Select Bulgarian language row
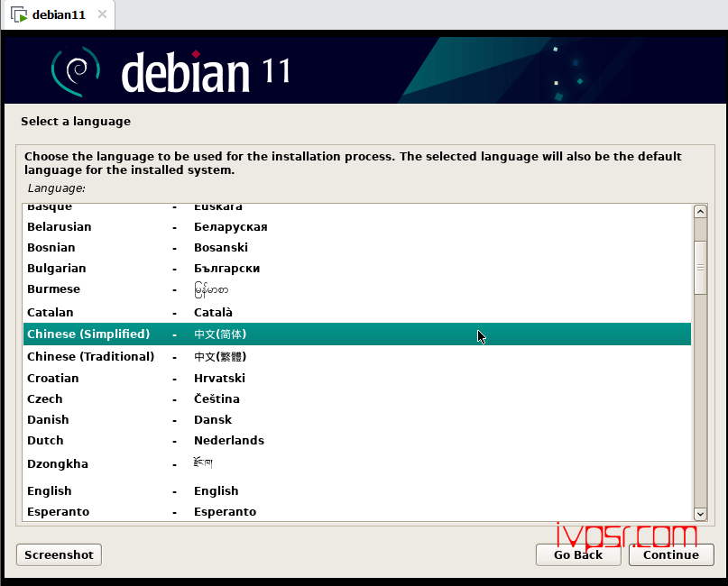Screen dimensions: 728x586 coord(357,268)
